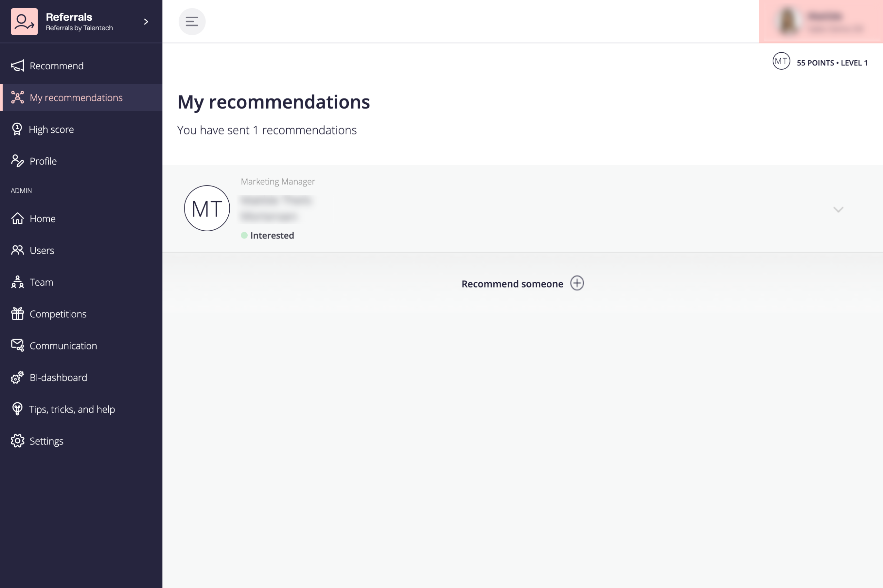The height and width of the screenshot is (588, 883).
Task: Click the Tips lightbulb icon
Action: coord(17,409)
